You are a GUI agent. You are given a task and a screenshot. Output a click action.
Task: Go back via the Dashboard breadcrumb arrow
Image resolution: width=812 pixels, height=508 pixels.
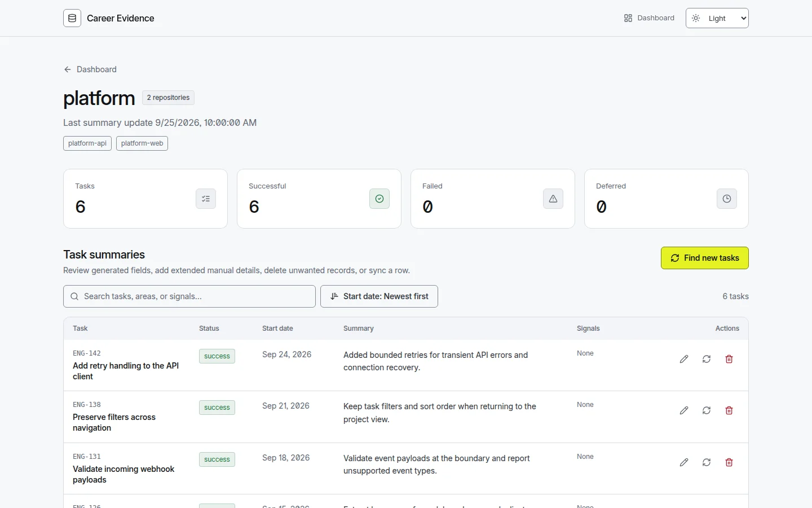tap(68, 69)
